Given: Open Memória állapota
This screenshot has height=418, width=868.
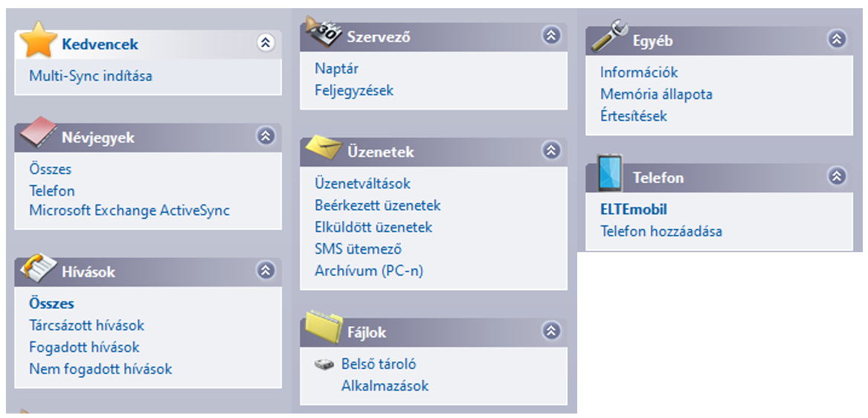Looking at the screenshot, I should [x=657, y=94].
